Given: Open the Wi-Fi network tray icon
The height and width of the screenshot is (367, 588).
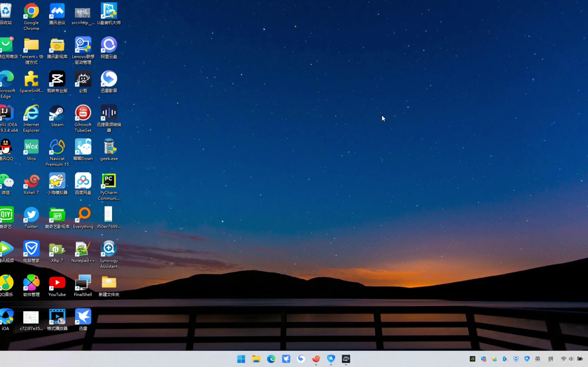Looking at the screenshot, I should coord(564,359).
